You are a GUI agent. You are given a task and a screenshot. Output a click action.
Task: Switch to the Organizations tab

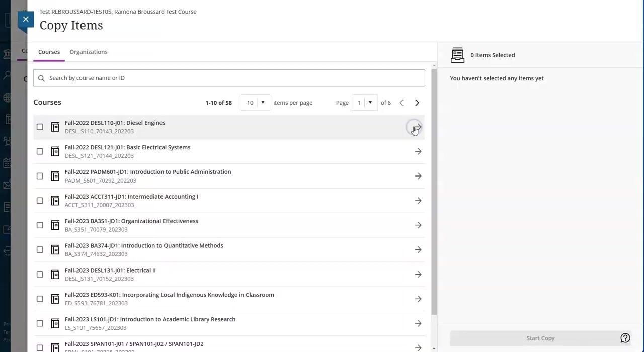coord(89,52)
